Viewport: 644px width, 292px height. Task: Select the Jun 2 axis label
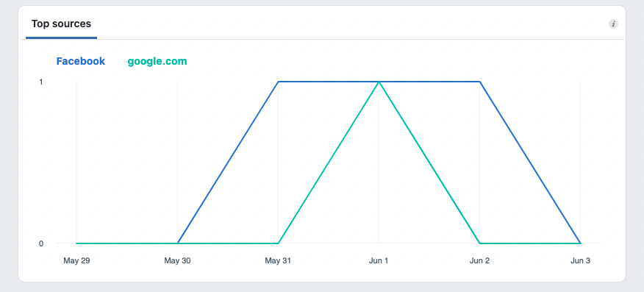(480, 261)
